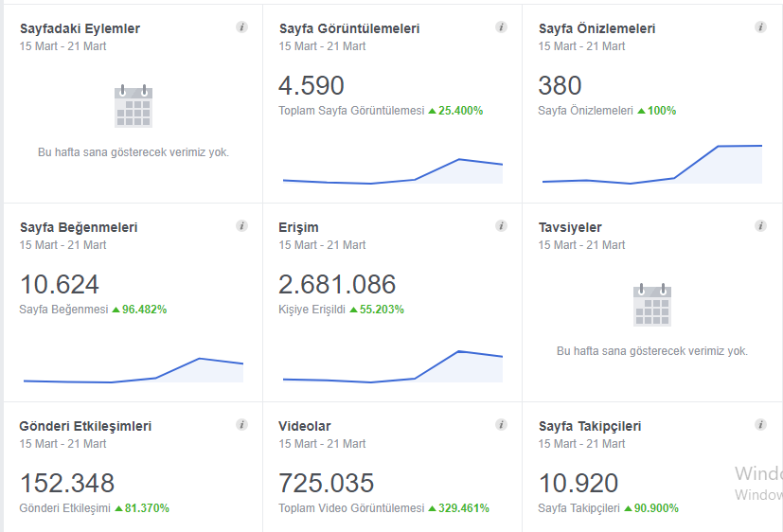Click Toplam Sayfa Görüntülemesi label

click(351, 111)
